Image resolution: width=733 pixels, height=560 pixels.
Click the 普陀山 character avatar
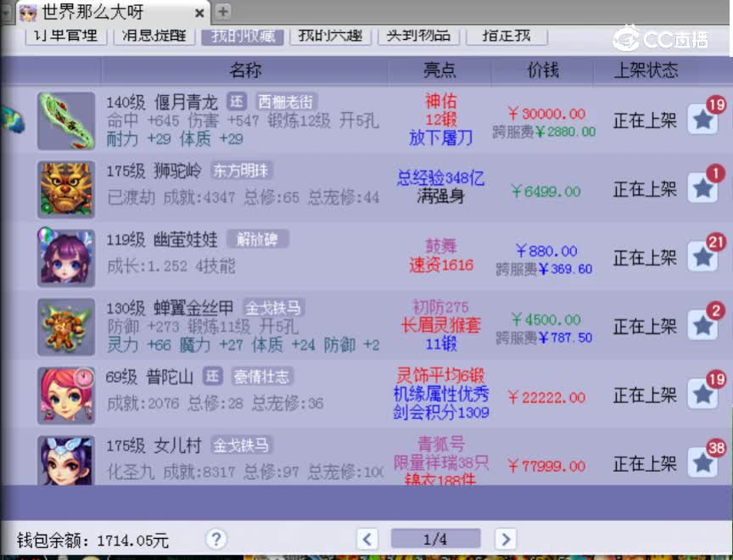point(66,395)
